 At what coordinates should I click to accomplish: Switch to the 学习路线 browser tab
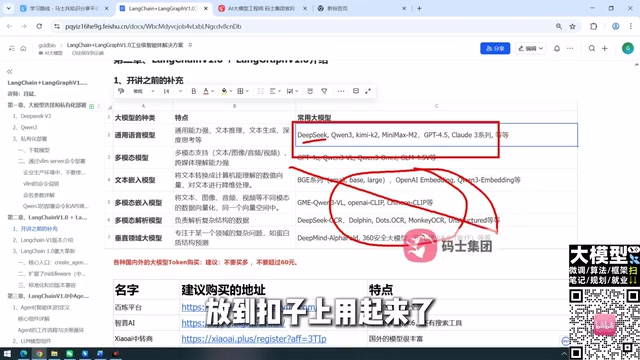pos(64,8)
